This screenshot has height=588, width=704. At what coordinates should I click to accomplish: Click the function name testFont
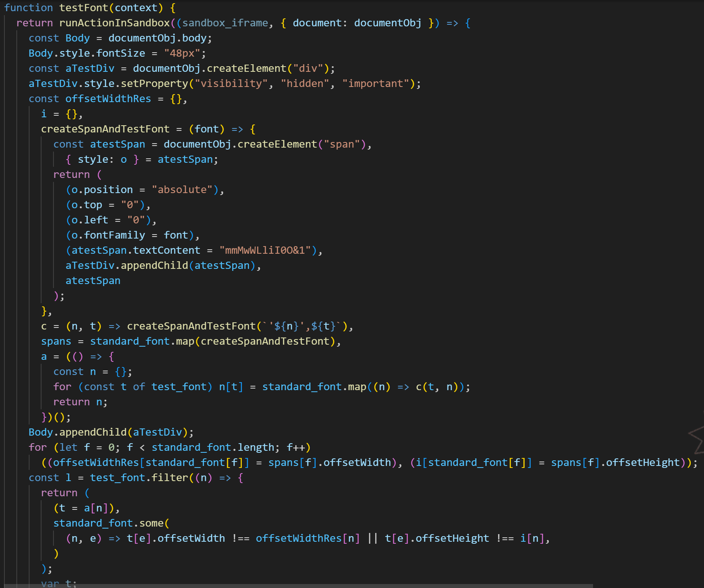[84, 8]
